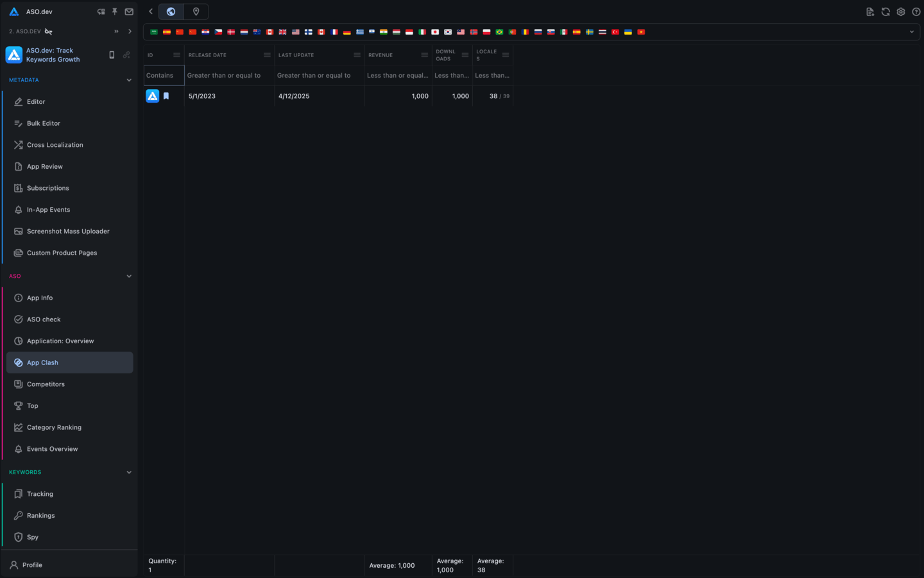Image resolution: width=924 pixels, height=578 pixels.
Task: Toggle the crossed-eye icon next to 2. ASO.DEV
Action: [x=49, y=31]
